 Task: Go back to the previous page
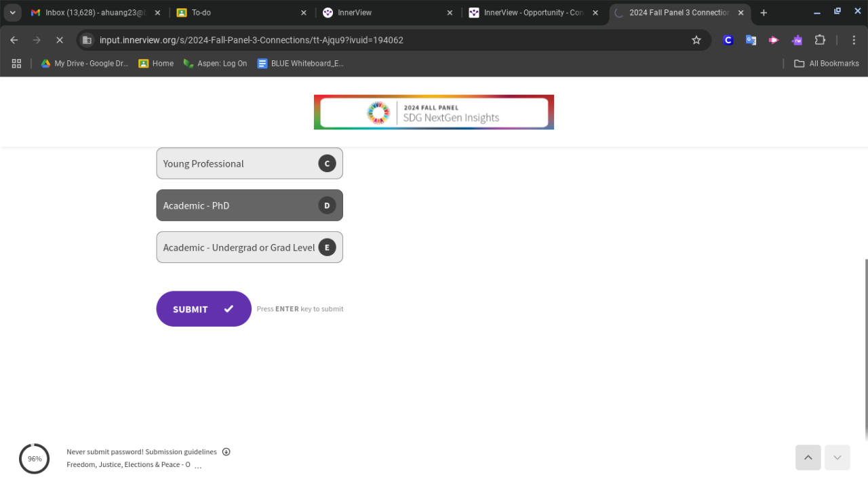[14, 40]
